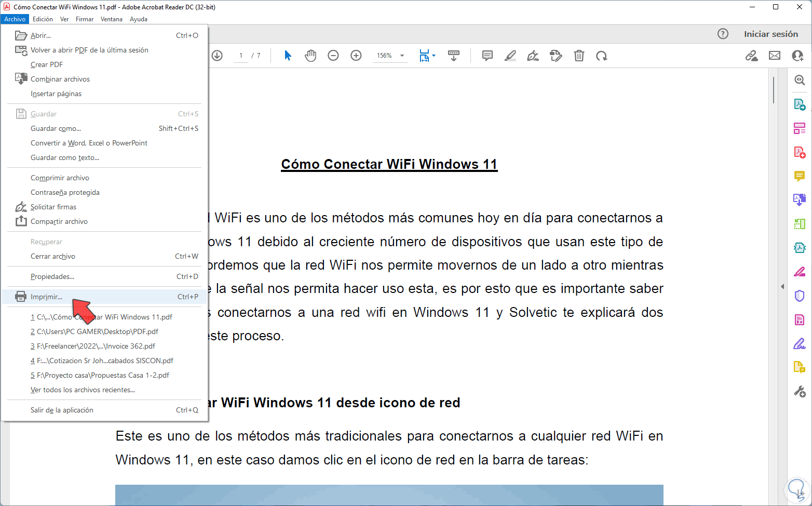The image size is (812, 506).
Task: Choose Crear PDF menu entry
Action: (104, 64)
